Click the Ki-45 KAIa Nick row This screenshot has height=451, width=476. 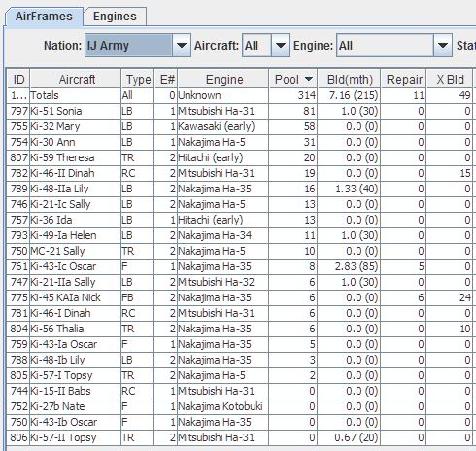240,297
